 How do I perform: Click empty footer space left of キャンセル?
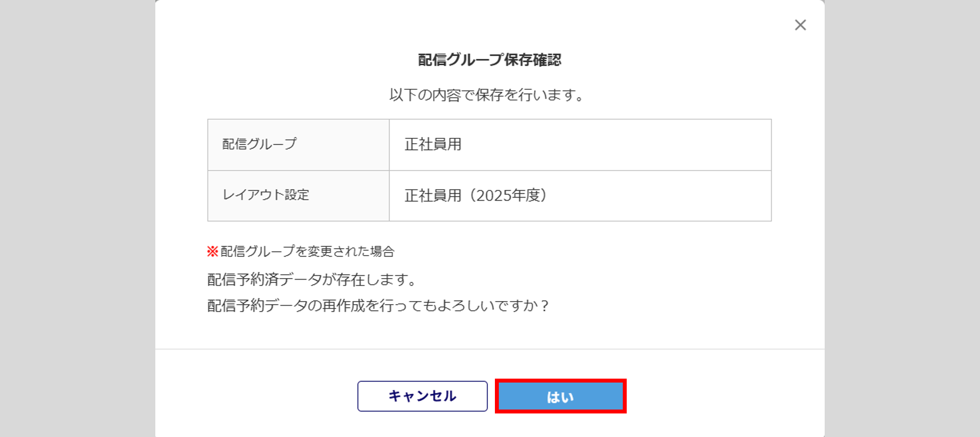255,396
